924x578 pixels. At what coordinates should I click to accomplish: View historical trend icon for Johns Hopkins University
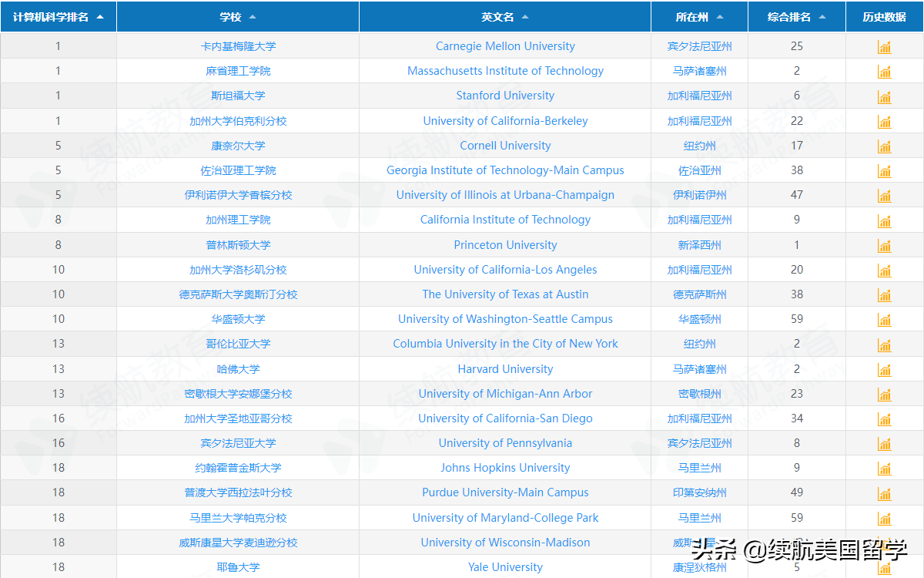(x=884, y=468)
